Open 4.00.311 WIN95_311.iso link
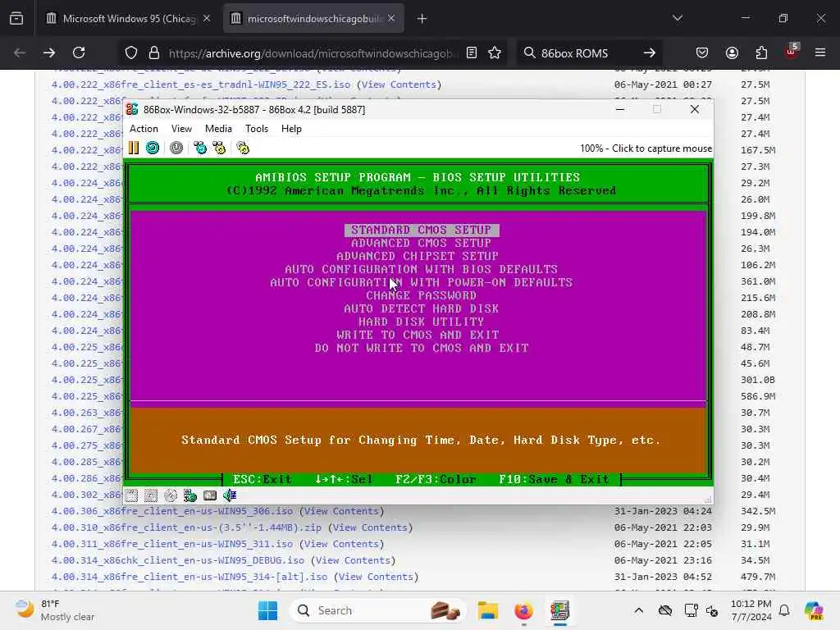Image resolution: width=840 pixels, height=630 pixels. (172, 544)
